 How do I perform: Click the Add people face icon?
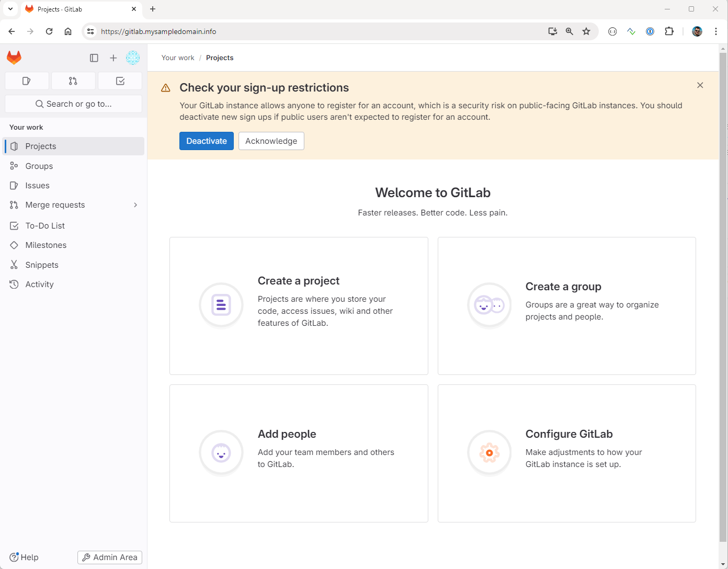pyautogui.click(x=221, y=453)
